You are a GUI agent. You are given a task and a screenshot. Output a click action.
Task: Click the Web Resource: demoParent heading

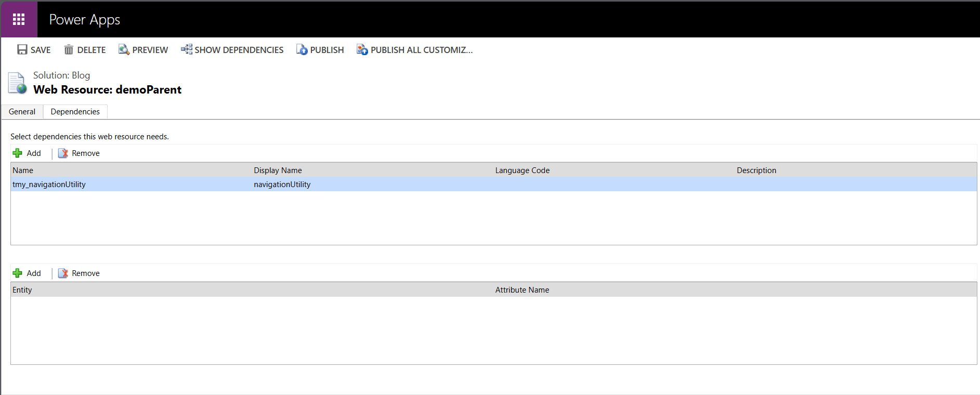pos(108,90)
